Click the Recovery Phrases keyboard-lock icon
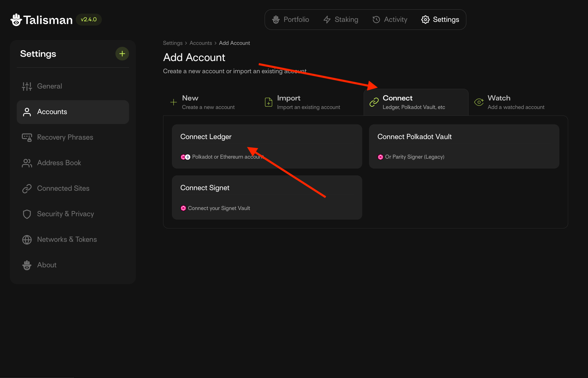Screen dimensions: 588x378 [x=27, y=137]
